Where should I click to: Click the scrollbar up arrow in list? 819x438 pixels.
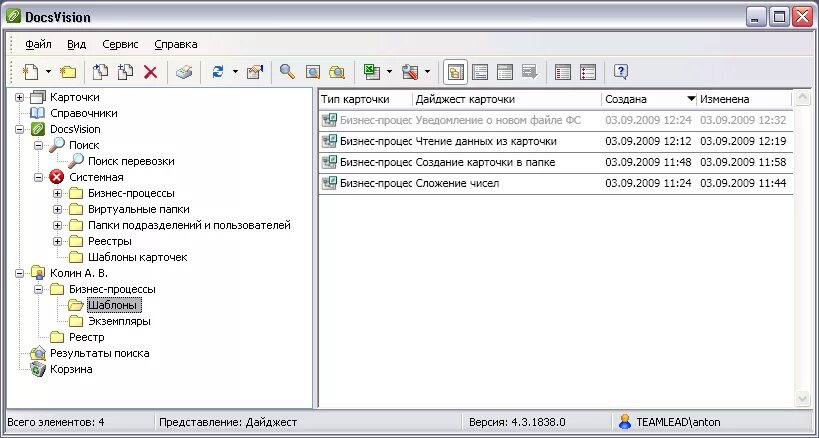pos(802,99)
